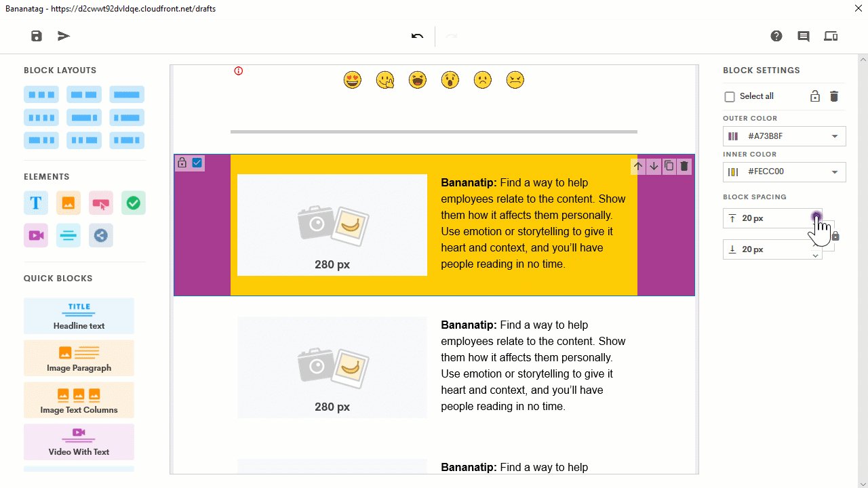Open the comments chat icon
This screenshot has width=868, height=488.
(804, 37)
